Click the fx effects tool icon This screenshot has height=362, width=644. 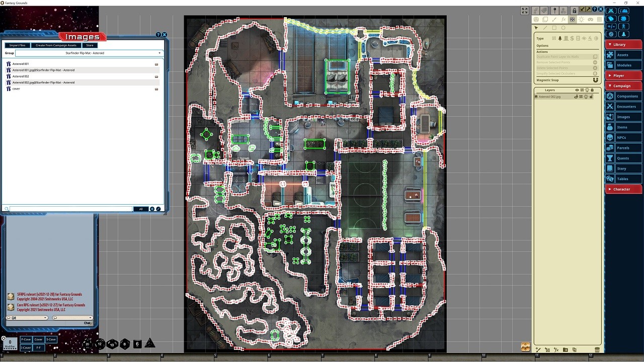[563, 20]
